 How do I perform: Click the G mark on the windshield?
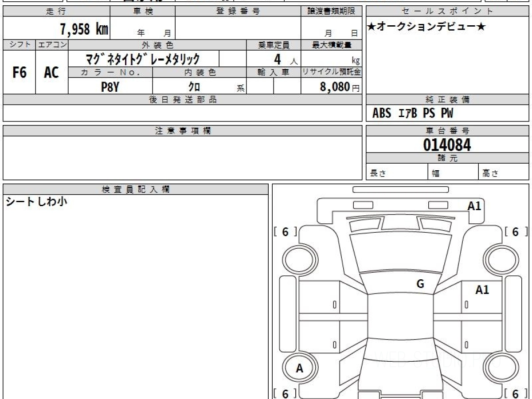click(420, 284)
